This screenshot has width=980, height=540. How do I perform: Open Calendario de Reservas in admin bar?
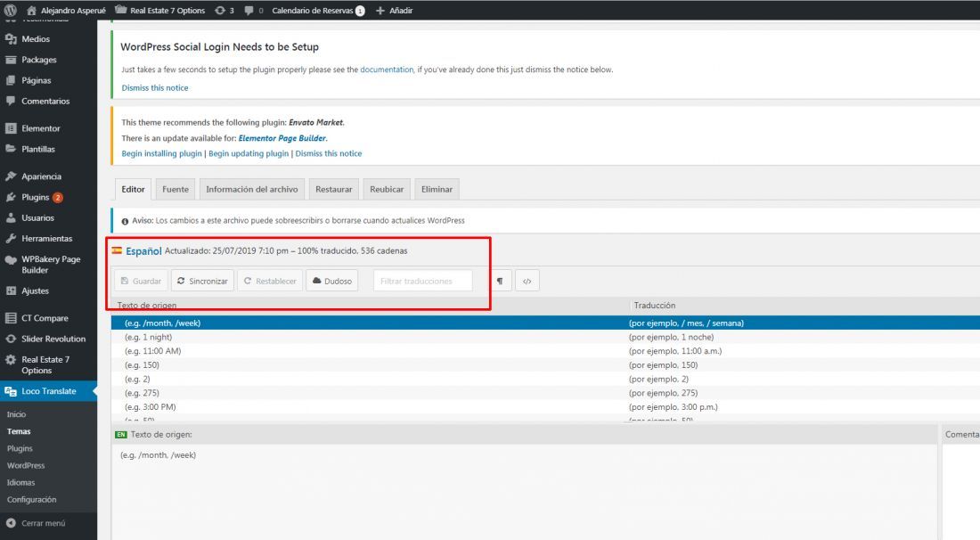[x=318, y=10]
